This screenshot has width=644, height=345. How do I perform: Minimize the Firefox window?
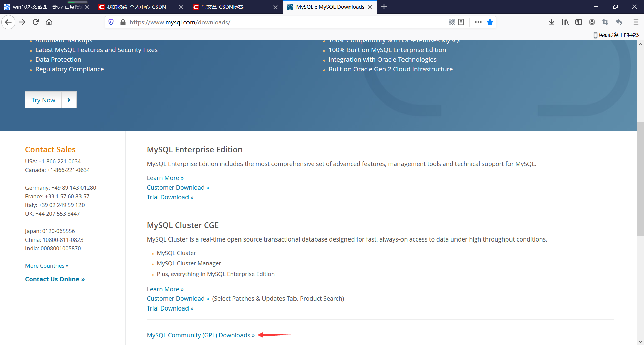coord(596,7)
